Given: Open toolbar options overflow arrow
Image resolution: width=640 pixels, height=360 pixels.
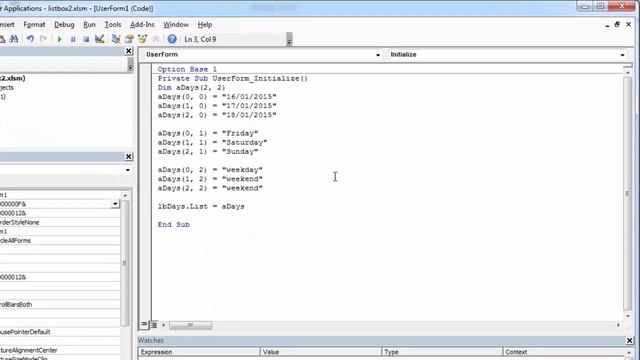Looking at the screenshot, I should point(289,39).
